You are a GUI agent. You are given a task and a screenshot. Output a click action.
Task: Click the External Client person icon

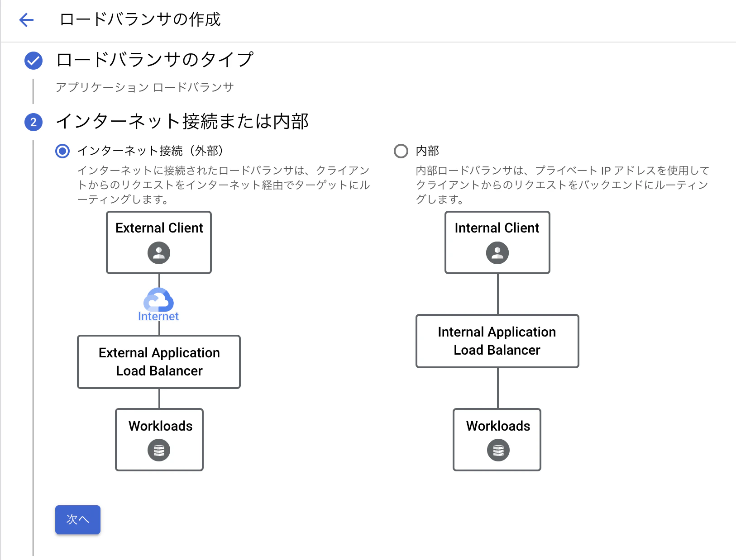[x=158, y=253]
